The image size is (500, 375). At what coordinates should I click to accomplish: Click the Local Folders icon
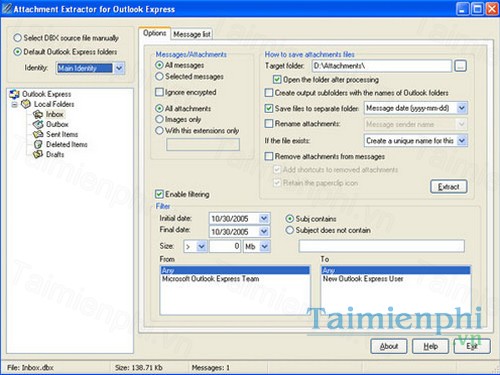[x=26, y=104]
